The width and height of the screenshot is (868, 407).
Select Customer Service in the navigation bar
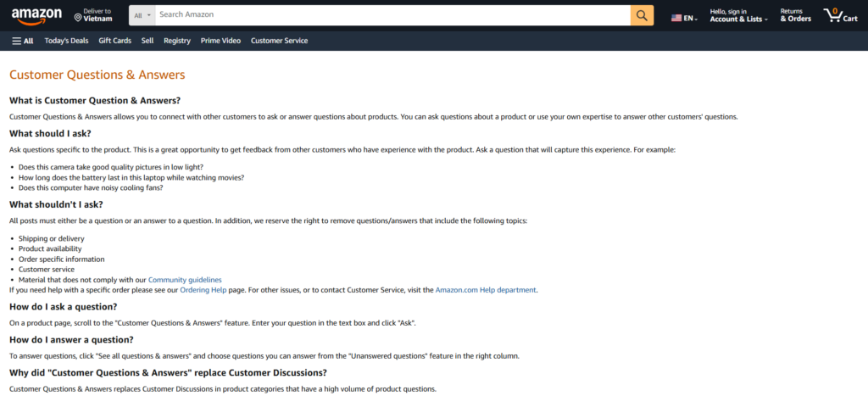pyautogui.click(x=279, y=41)
